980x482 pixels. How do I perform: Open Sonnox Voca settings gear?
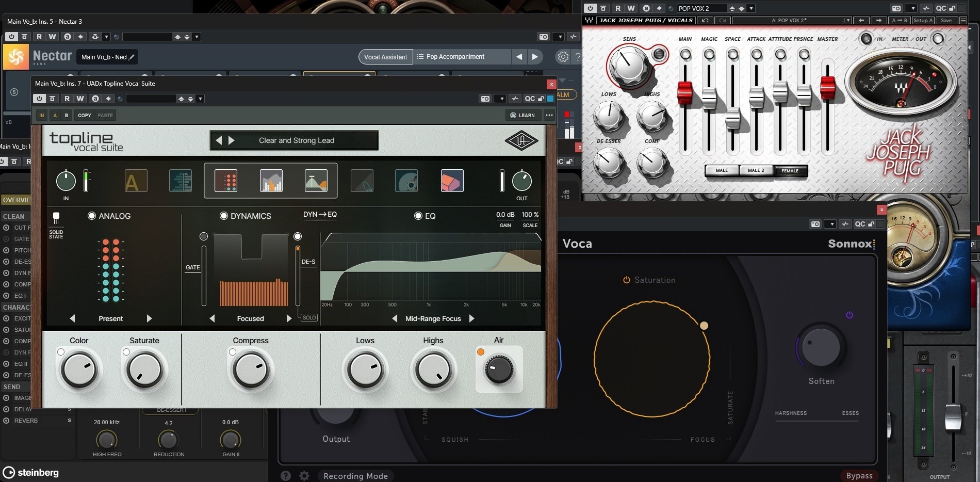pyautogui.click(x=304, y=476)
